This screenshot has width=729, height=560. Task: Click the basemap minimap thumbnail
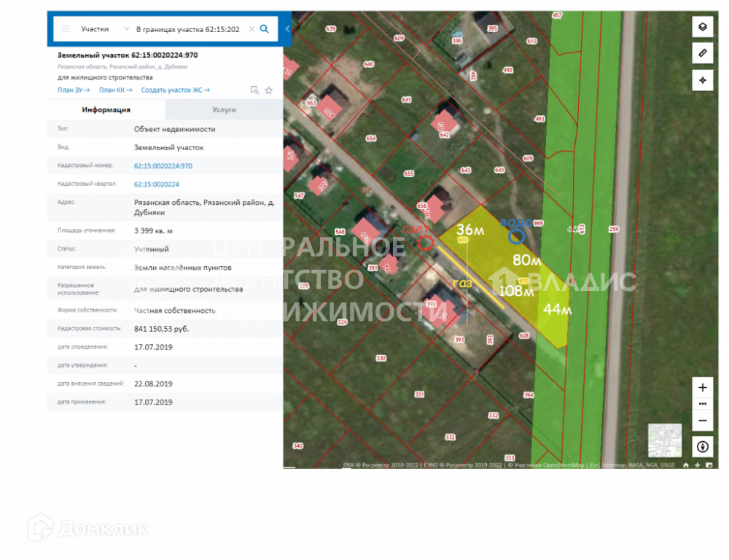[x=665, y=440]
